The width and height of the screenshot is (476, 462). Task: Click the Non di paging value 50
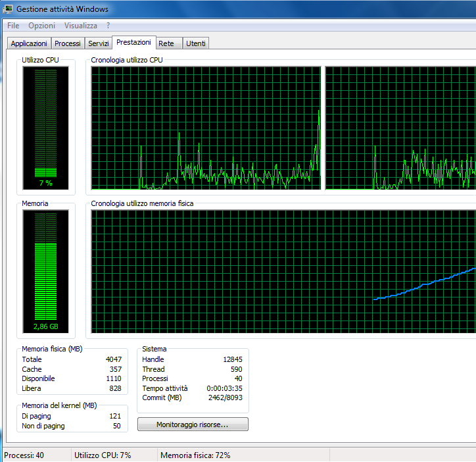tap(117, 426)
